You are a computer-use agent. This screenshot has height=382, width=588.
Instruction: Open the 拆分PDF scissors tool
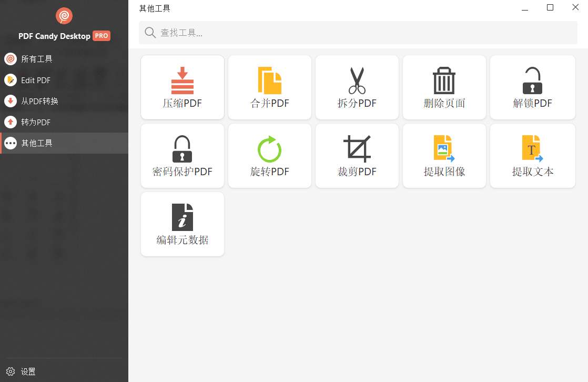click(357, 87)
